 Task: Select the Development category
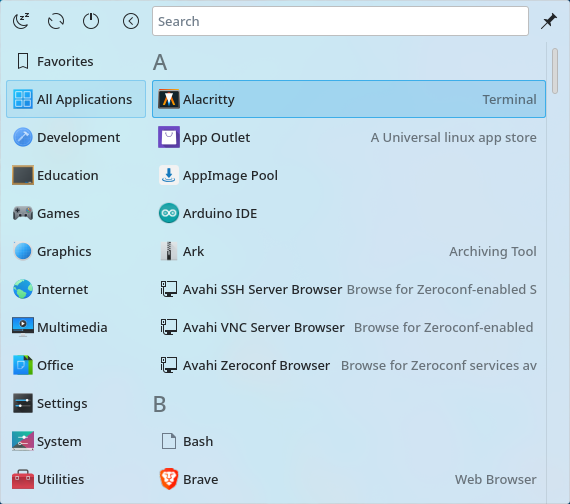pos(76,137)
